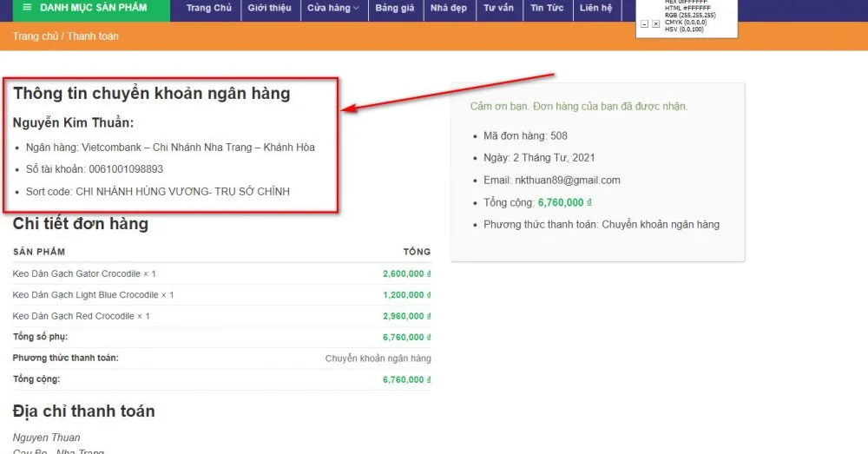The image size is (868, 454).
Task: Click the minus button on color picker widget
Action: (644, 23)
